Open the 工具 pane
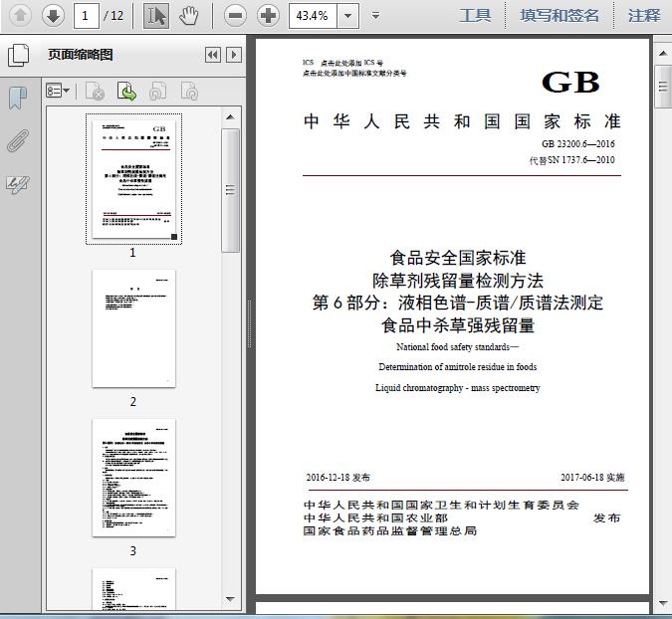Image resolution: width=672 pixels, height=619 pixels. tap(475, 15)
